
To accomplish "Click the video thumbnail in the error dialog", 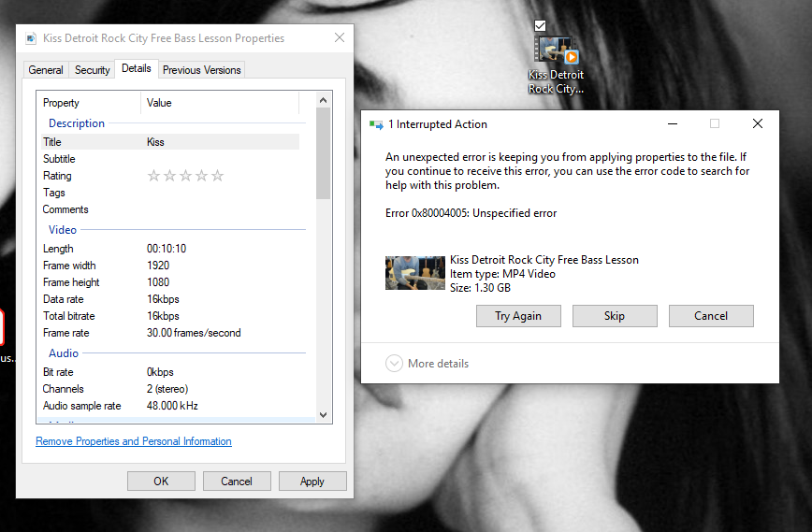I will [x=414, y=273].
